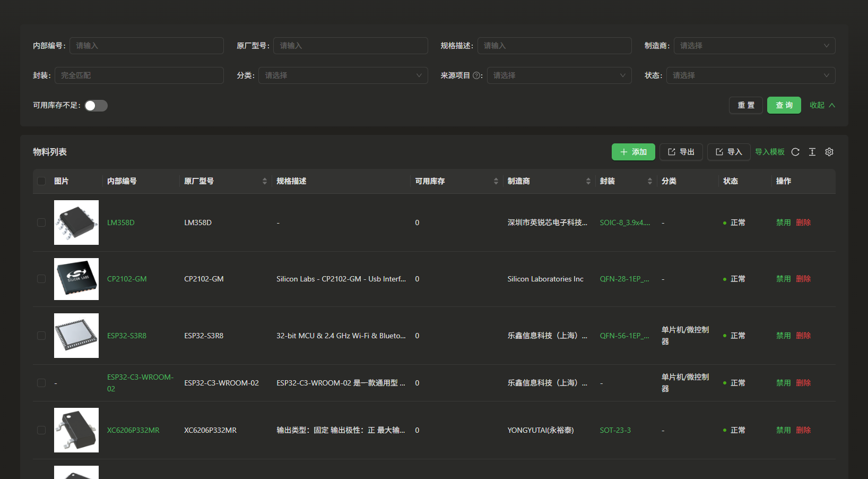Focus the 内部编号 input field

(146, 46)
